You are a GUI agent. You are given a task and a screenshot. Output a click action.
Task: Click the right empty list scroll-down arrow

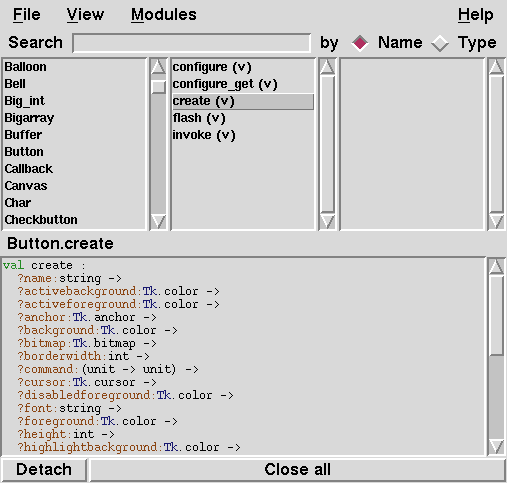pyautogui.click(x=496, y=221)
